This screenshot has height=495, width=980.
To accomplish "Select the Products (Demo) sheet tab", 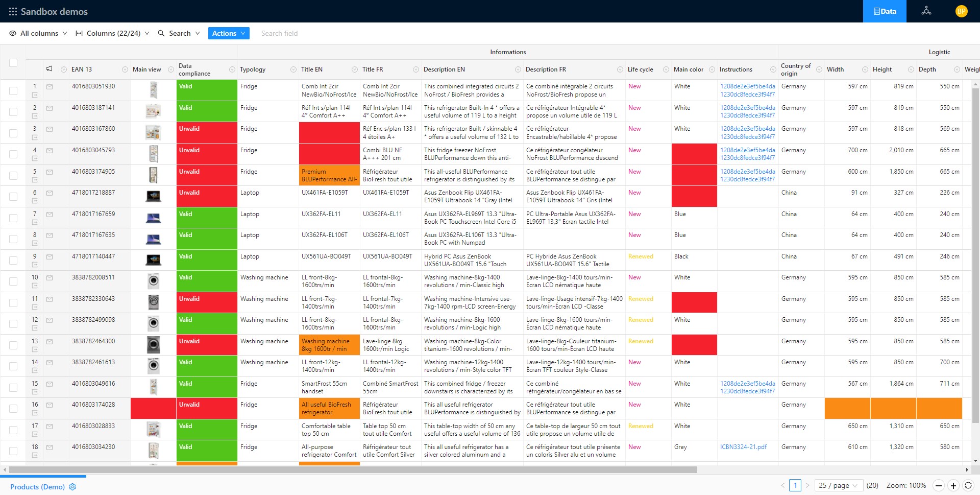I will pyautogui.click(x=37, y=487).
